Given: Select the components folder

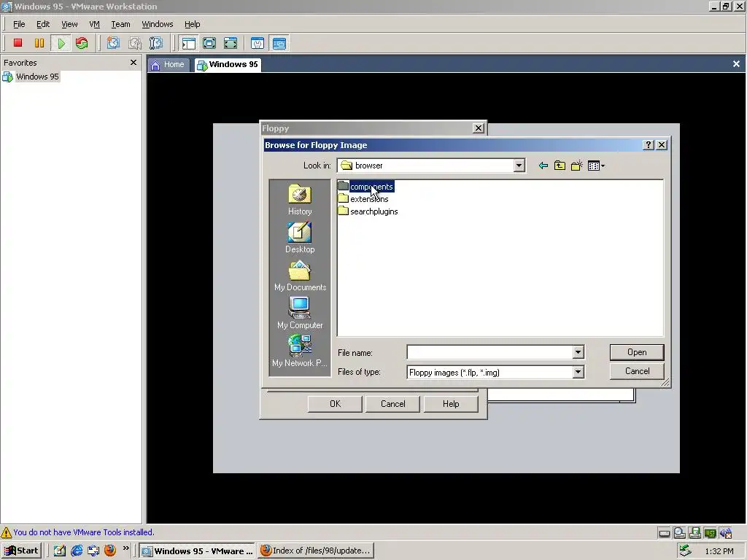Looking at the screenshot, I should point(365,187).
